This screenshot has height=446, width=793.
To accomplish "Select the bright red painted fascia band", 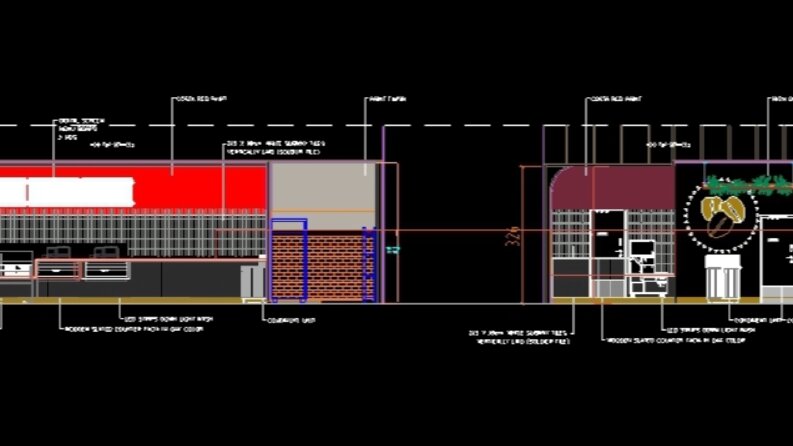I will point(133,188).
